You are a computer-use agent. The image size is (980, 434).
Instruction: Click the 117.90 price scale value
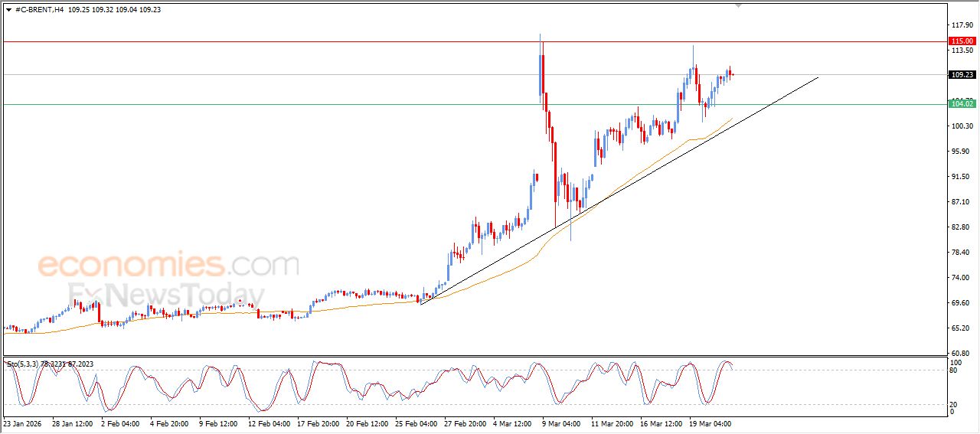(x=960, y=25)
